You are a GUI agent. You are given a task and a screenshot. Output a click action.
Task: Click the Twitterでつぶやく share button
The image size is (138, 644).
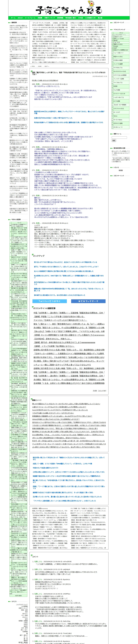click(49, 301)
